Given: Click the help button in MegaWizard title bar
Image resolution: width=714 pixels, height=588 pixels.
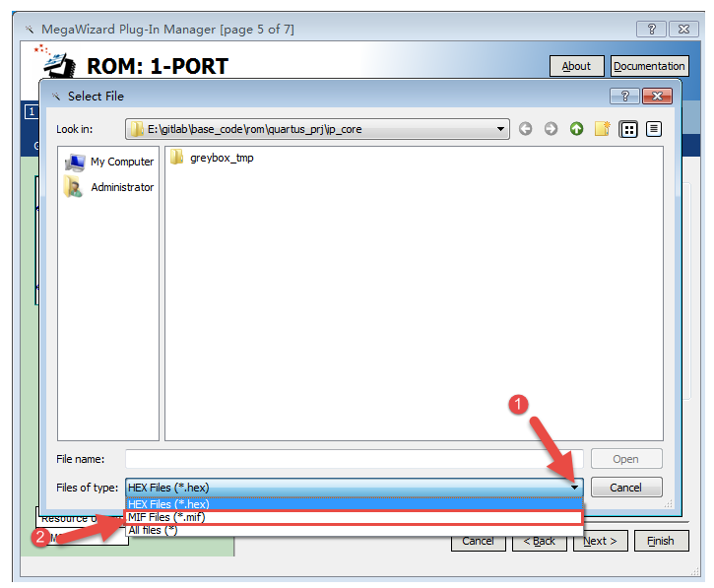Looking at the screenshot, I should (651, 30).
